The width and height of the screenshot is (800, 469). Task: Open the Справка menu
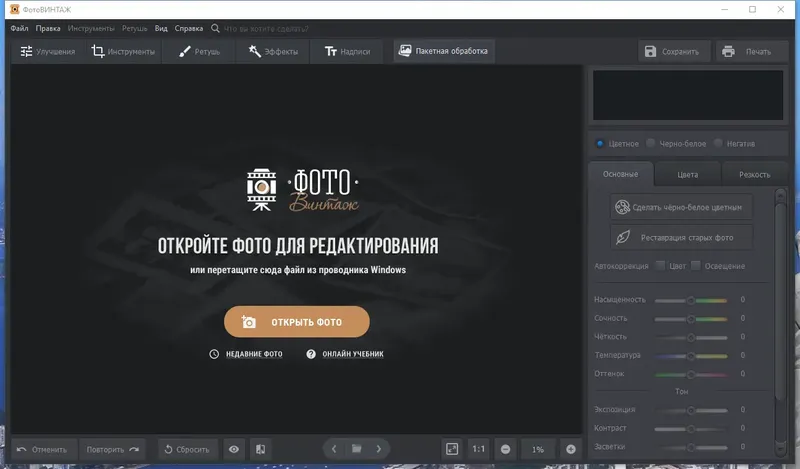tap(189, 29)
